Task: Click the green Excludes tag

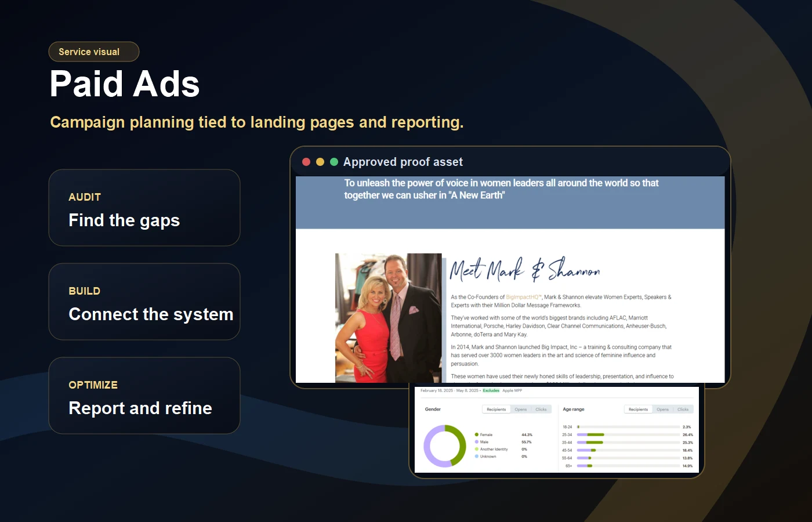Action: 491,391
